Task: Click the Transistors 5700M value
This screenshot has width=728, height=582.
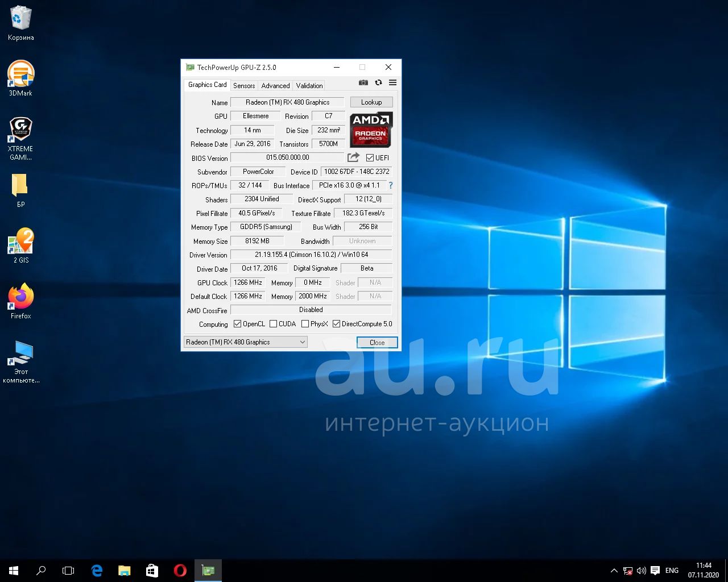Action: (x=328, y=144)
